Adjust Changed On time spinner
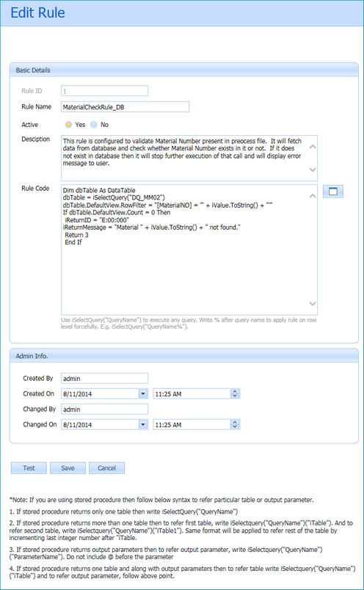 pyautogui.click(x=235, y=424)
